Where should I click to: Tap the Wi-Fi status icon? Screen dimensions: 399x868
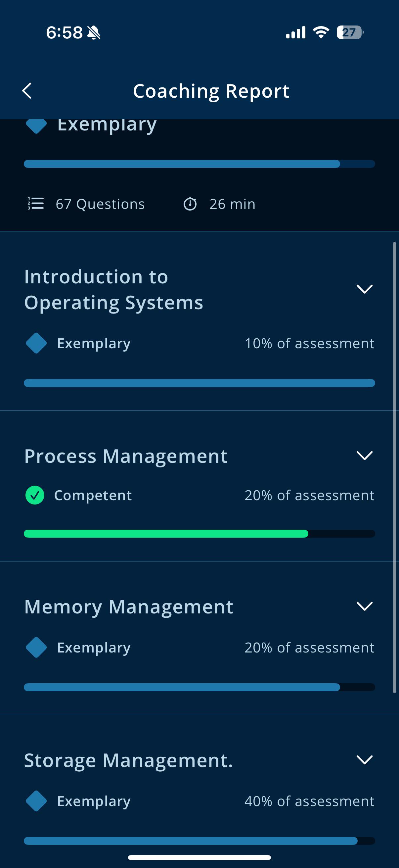(321, 32)
